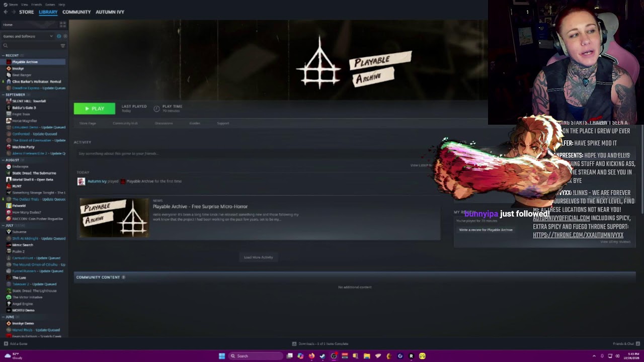This screenshot has height=362, width=644.
Task: Open the AUTUMN IVY profile tab
Action: coord(110,12)
